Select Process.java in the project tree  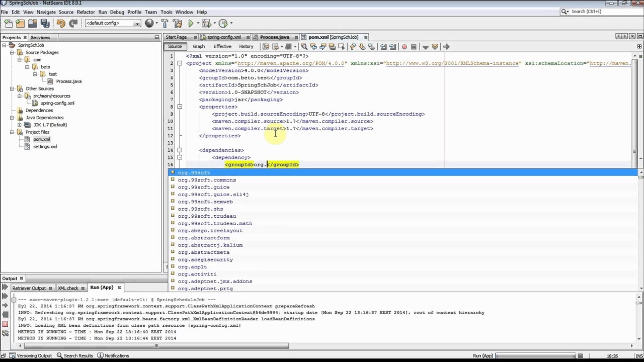[x=69, y=81]
